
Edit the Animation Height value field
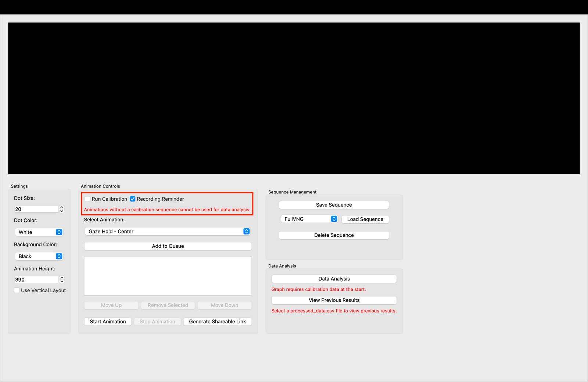35,279
